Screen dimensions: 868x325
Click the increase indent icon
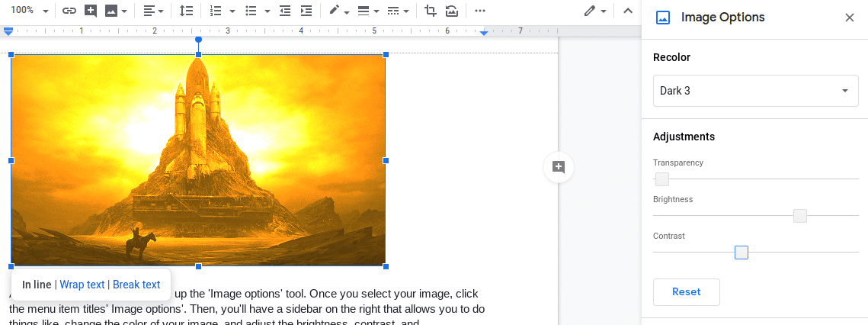(x=306, y=11)
